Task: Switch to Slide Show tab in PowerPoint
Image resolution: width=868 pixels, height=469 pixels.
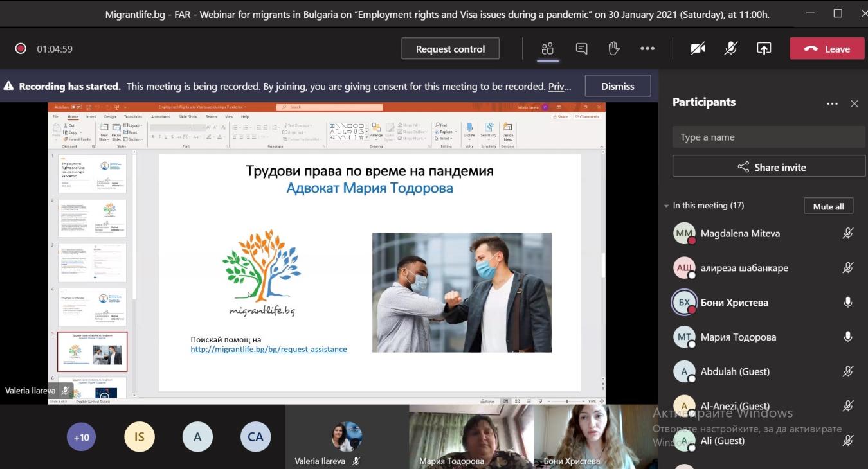Action: click(188, 117)
